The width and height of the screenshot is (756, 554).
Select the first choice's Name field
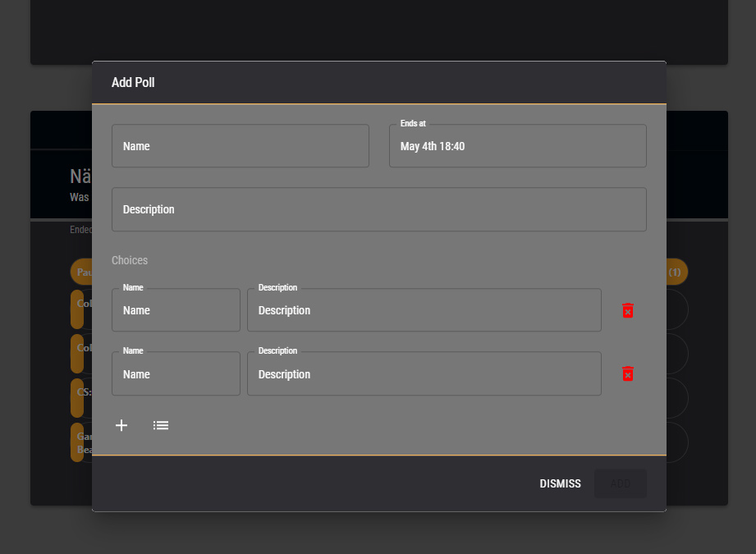point(176,310)
